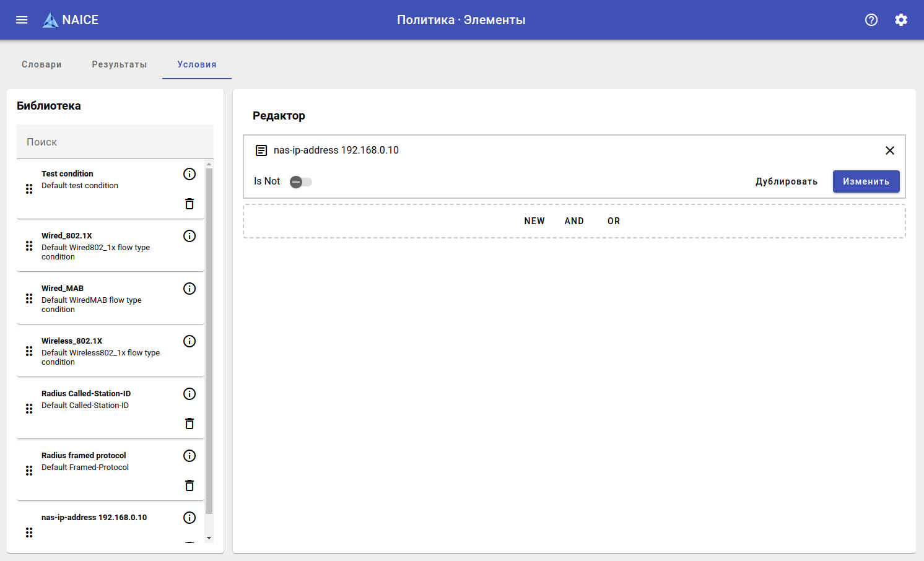
Task: Click the Редактор panel heading
Action: coord(279,116)
